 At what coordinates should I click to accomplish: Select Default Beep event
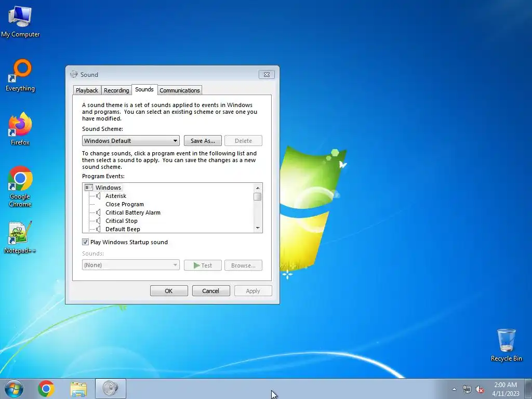tap(123, 229)
